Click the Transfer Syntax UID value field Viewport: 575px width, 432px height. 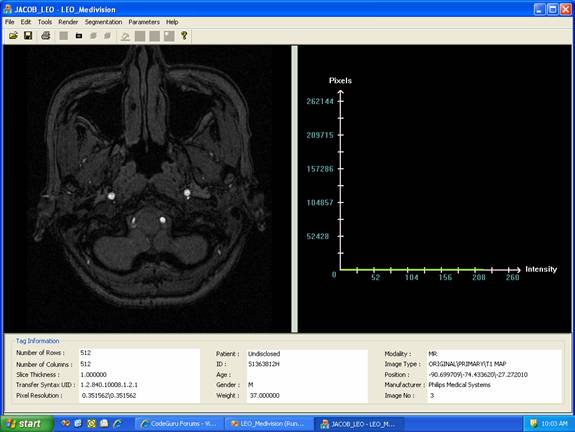point(139,385)
